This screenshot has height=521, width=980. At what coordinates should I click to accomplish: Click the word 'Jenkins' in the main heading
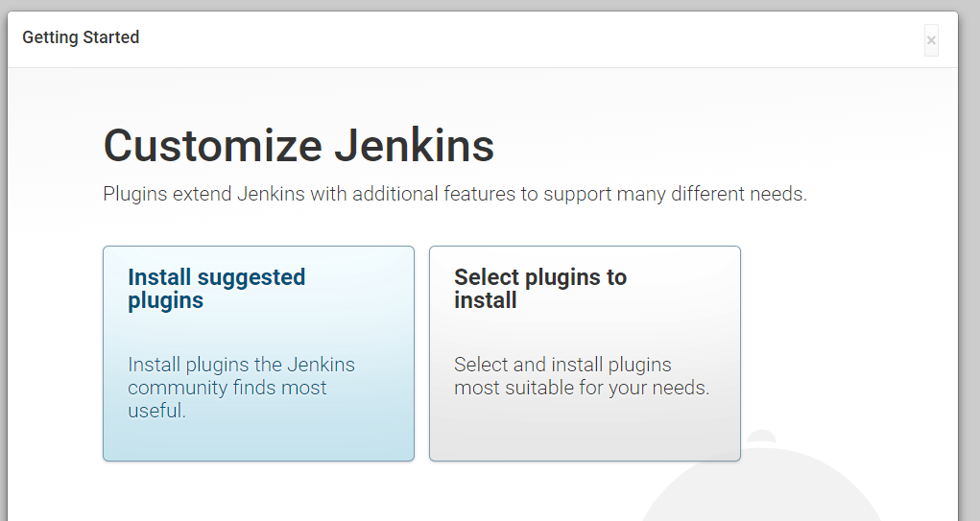[414, 146]
